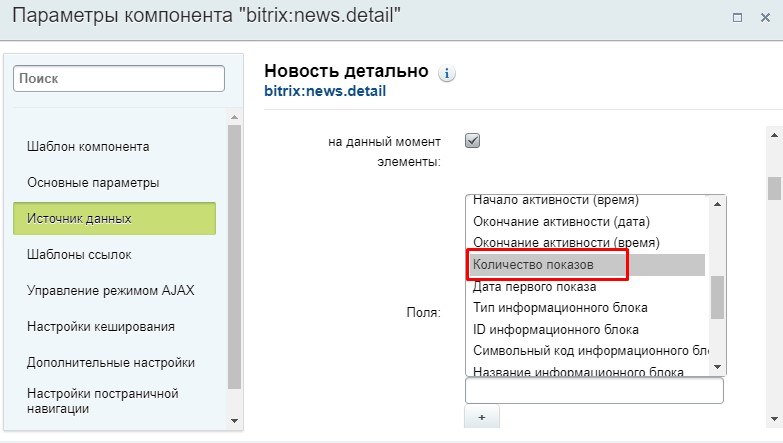Click the Новость детально heading
This screenshot has width=783, height=443.
pyautogui.click(x=346, y=71)
